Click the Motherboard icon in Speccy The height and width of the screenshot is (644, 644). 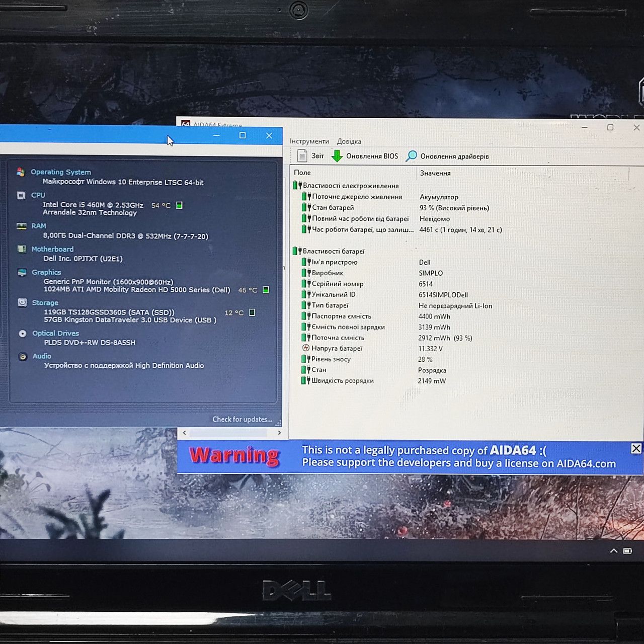22,249
